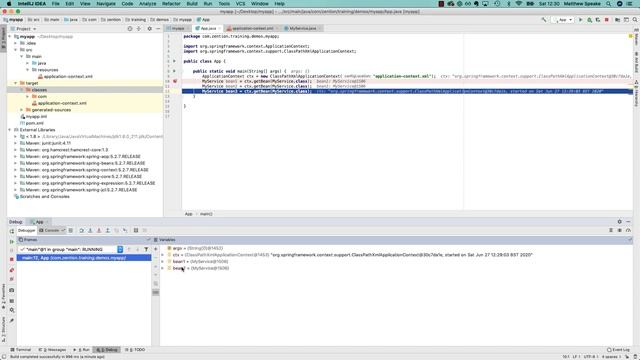Open the VCS menu
The width and height of the screenshot is (640, 360).
240,4
